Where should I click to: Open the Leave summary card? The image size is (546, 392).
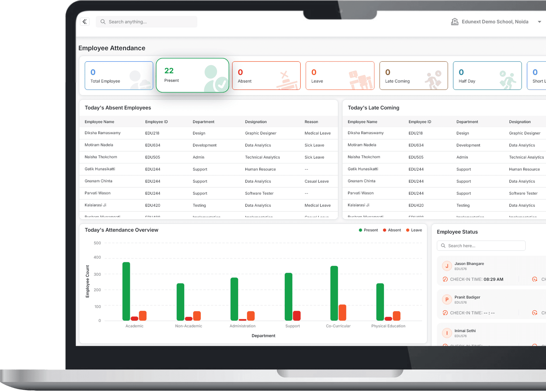point(340,76)
